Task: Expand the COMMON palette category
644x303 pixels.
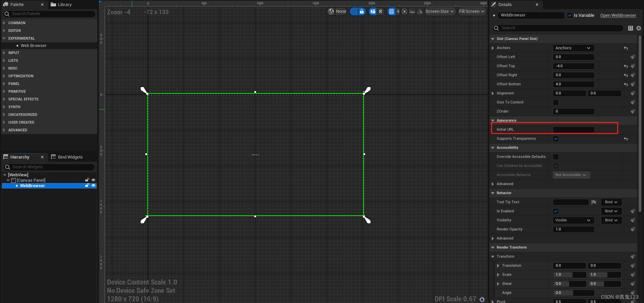Action: 4,23
